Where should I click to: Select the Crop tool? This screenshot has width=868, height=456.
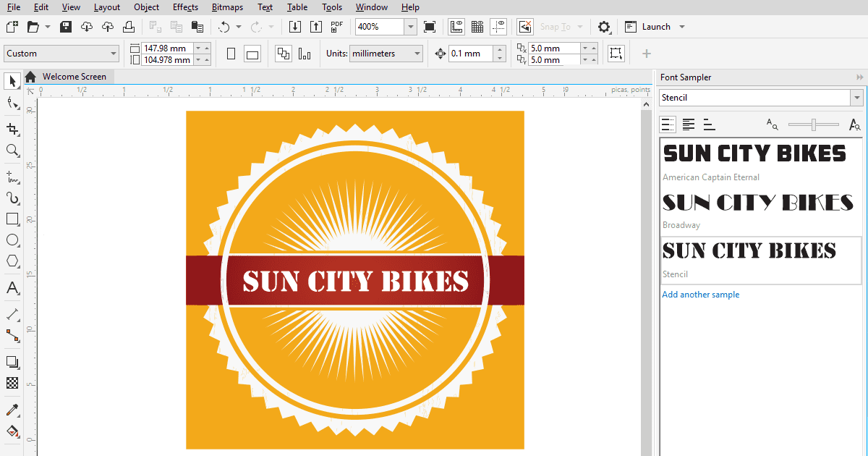click(x=12, y=129)
